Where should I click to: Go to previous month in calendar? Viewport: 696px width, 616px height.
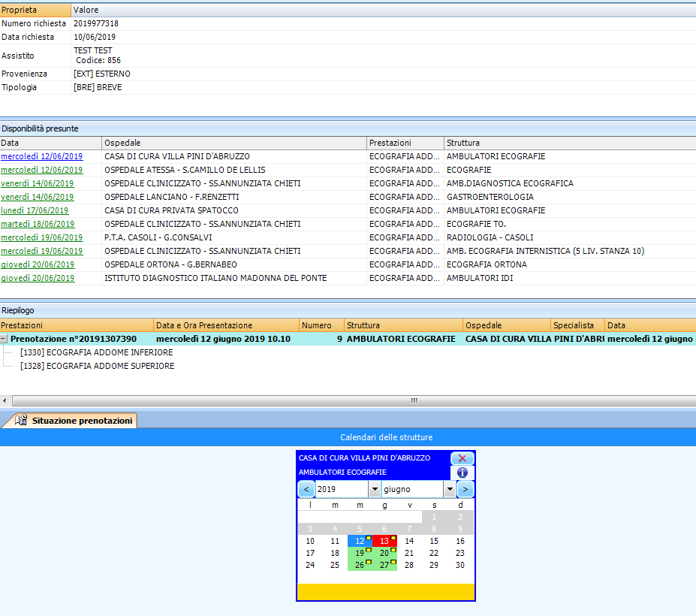click(306, 490)
